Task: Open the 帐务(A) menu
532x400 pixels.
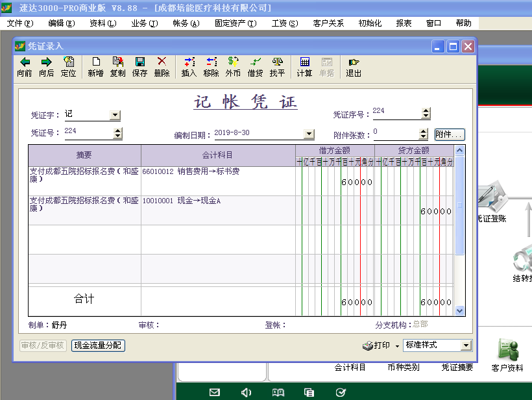Action: 186,23
